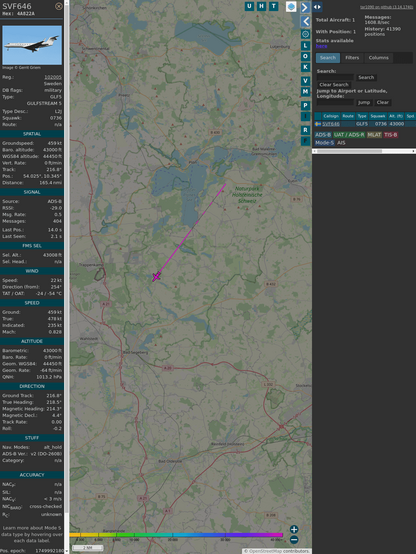
Task: Switch to the Filters tab
Action: pyautogui.click(x=352, y=58)
